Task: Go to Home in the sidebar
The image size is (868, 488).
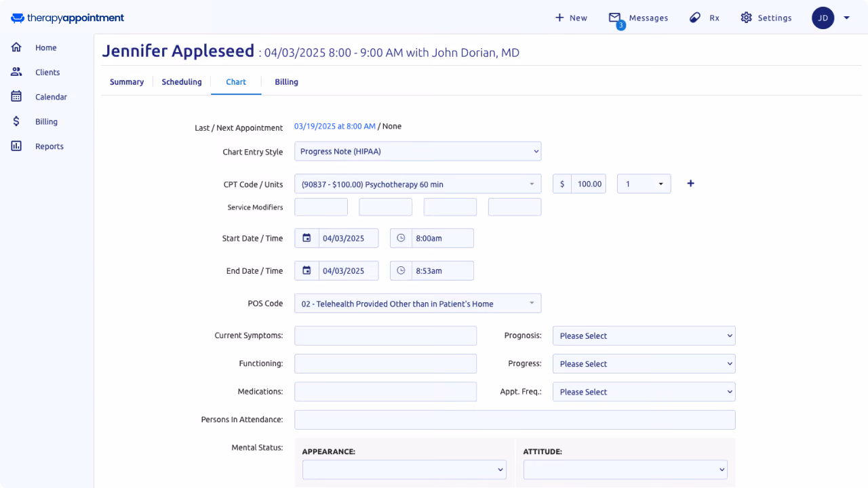Action: pos(46,47)
